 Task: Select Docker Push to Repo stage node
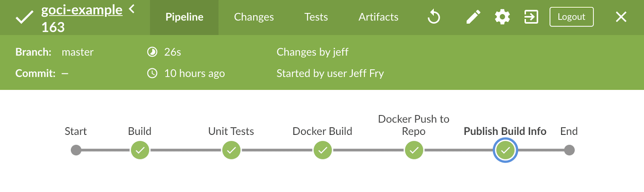(414, 150)
